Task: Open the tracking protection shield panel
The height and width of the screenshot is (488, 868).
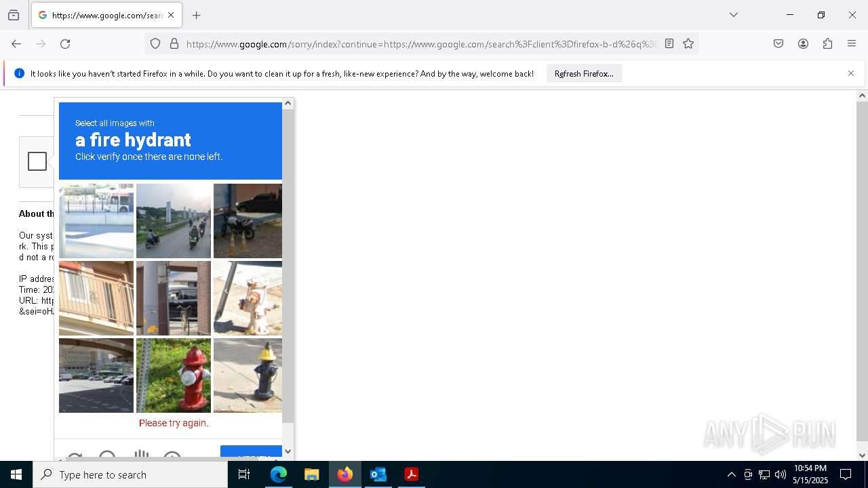Action: coord(155,43)
